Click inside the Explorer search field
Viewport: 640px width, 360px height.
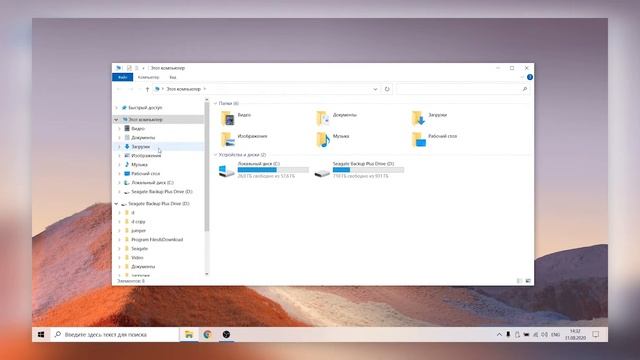pos(458,89)
